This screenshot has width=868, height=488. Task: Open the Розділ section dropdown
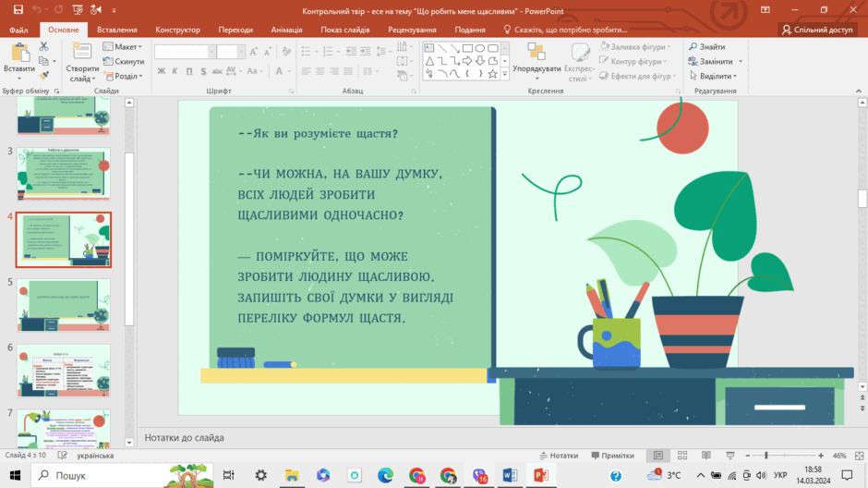pos(124,76)
